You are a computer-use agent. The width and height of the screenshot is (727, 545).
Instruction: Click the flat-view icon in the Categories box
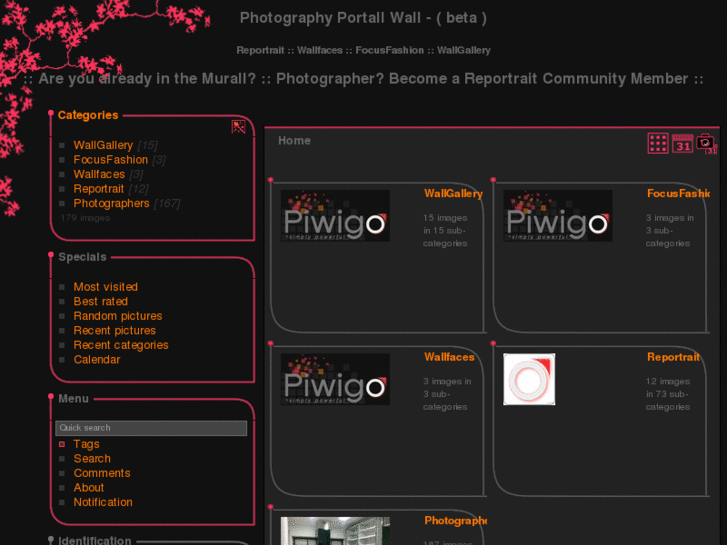click(238, 127)
